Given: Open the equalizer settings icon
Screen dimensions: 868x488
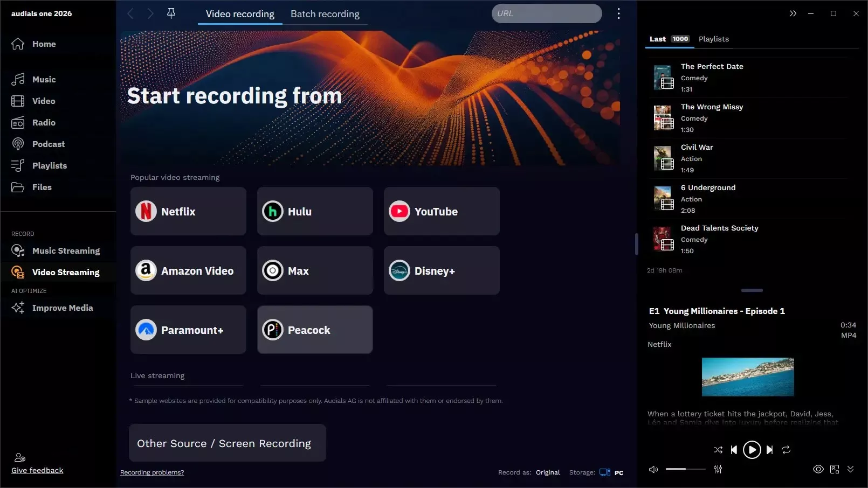Looking at the screenshot, I should pos(718,469).
